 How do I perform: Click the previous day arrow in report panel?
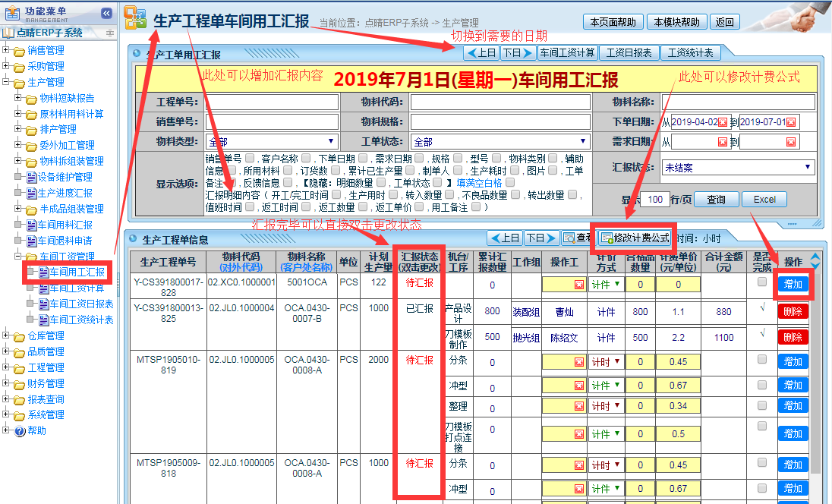click(481, 52)
